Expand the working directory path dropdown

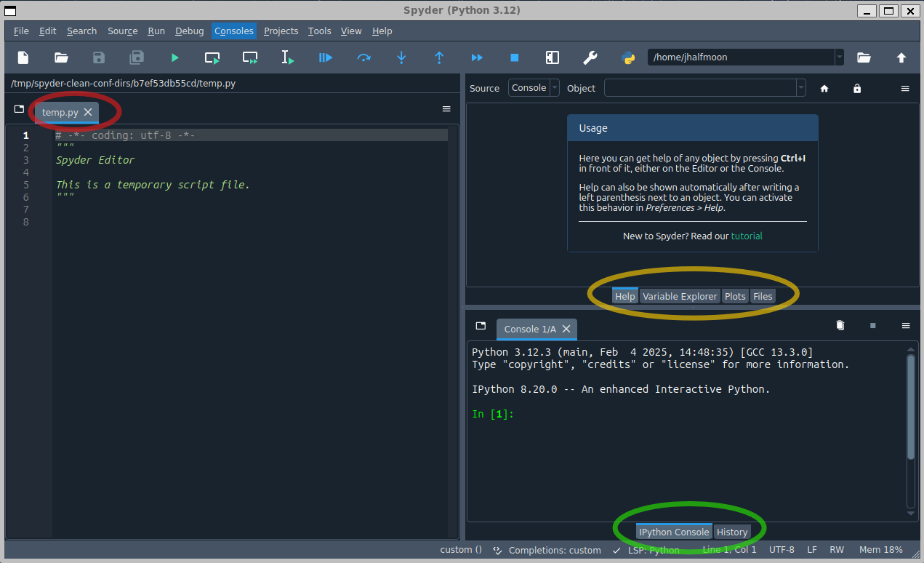click(840, 57)
